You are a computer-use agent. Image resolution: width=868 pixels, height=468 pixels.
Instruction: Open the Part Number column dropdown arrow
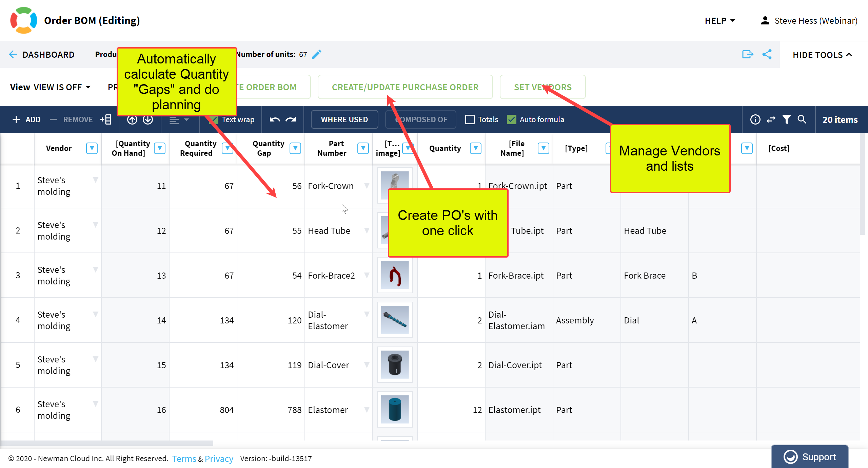pos(363,148)
